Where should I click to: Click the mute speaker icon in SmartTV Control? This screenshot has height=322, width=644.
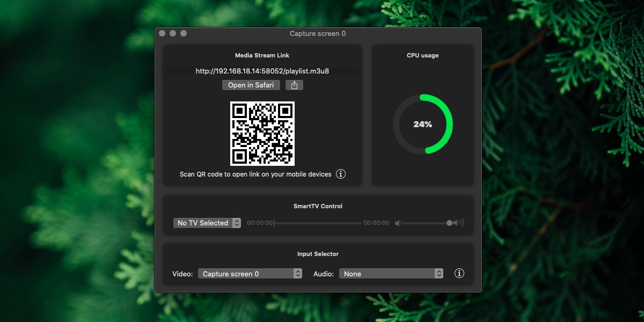398,223
